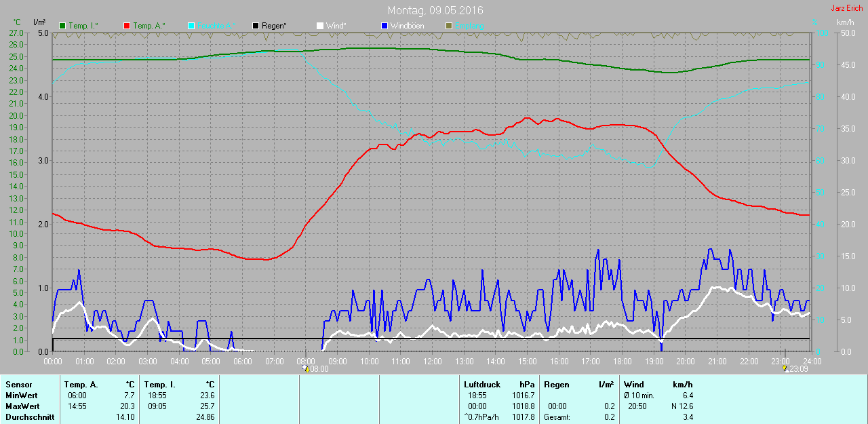
Task: Click the Temp. A. max value 20.3
Action: (x=127, y=406)
